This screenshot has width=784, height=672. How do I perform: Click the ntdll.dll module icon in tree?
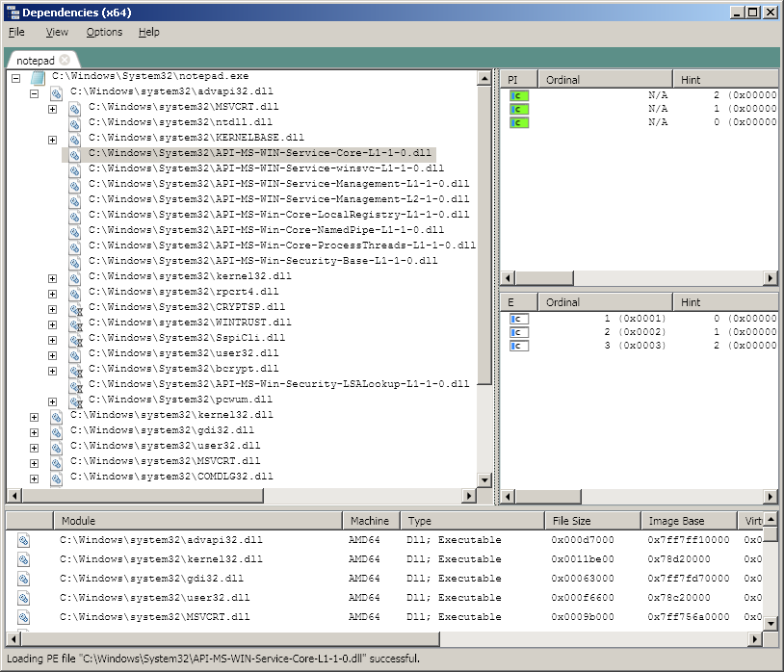click(74, 123)
